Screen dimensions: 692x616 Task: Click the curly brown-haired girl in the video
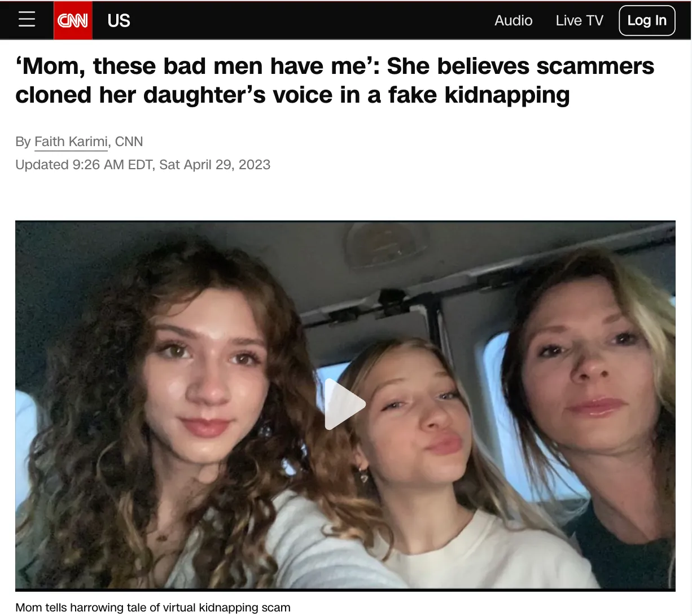[x=186, y=395]
